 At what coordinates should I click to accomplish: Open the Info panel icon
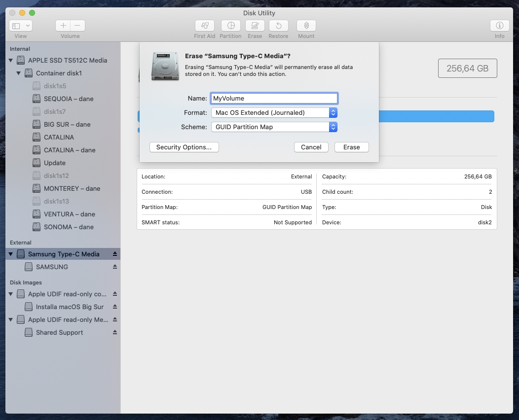(x=499, y=26)
